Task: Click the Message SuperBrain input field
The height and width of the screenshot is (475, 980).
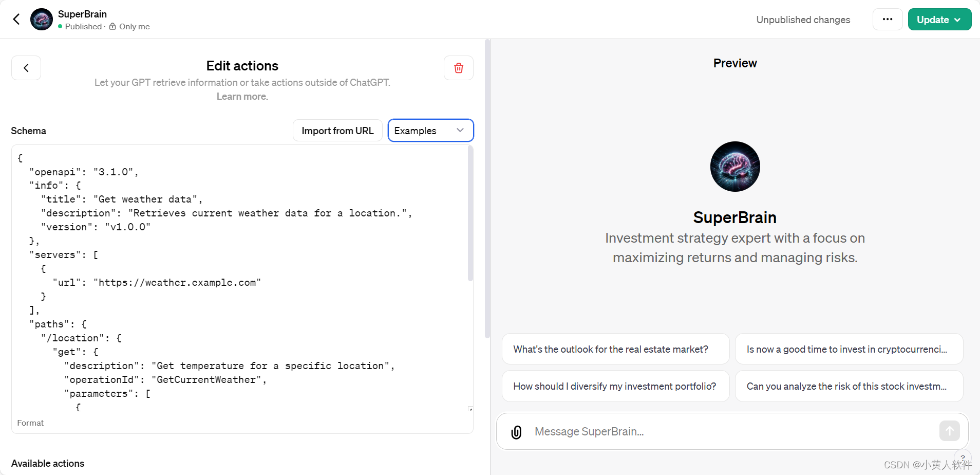Action: pos(733,432)
